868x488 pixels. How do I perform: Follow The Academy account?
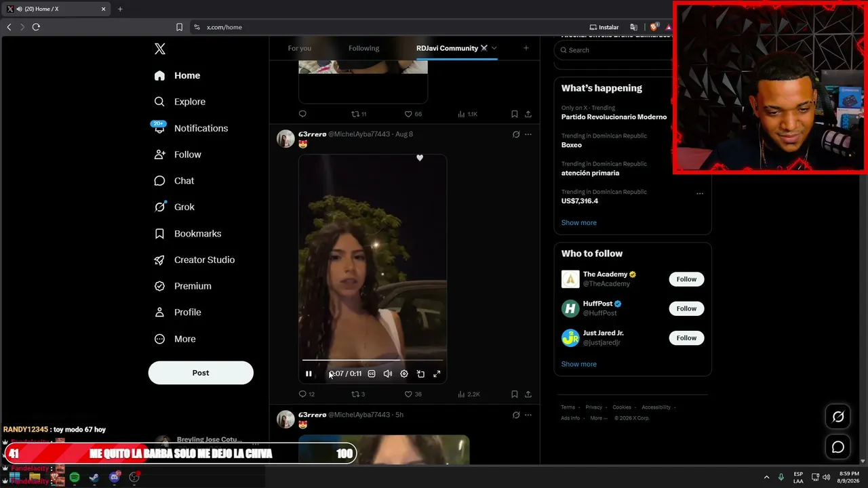click(686, 279)
